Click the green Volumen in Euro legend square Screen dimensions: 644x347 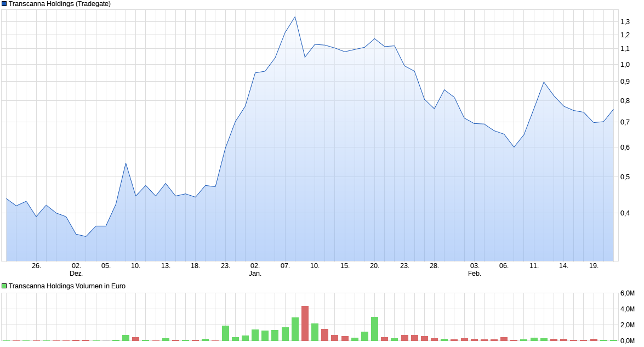(4, 286)
